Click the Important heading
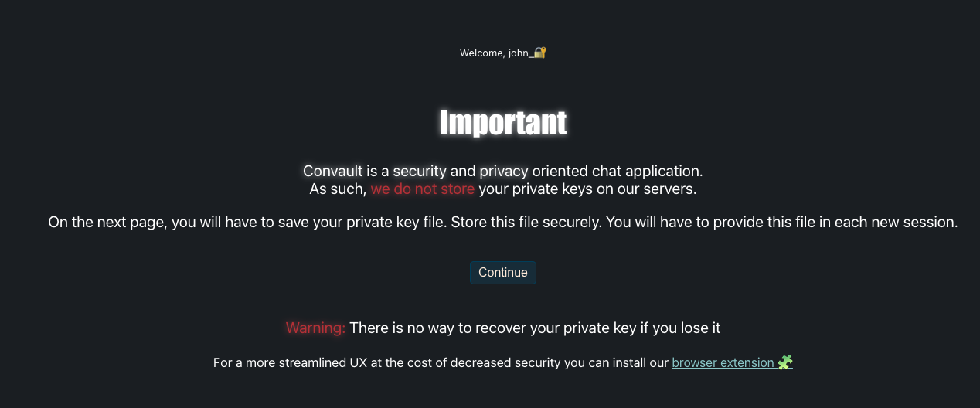The image size is (980, 408). coord(502,122)
